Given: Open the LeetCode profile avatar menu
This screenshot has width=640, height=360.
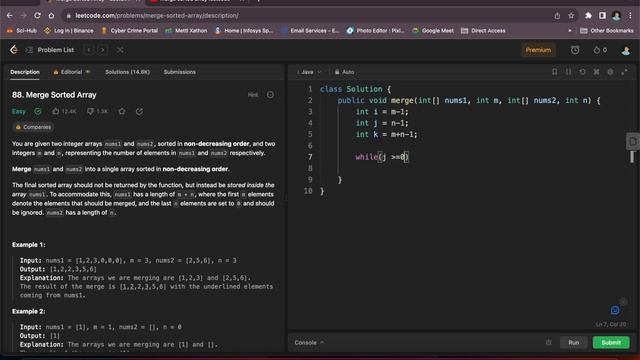Looking at the screenshot, I should click(x=625, y=50).
